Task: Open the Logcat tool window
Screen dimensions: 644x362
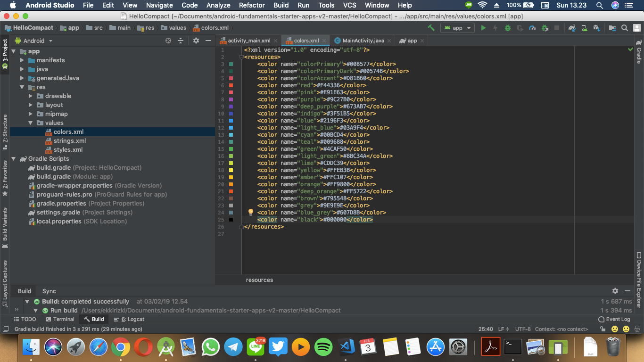Action: click(x=128, y=319)
